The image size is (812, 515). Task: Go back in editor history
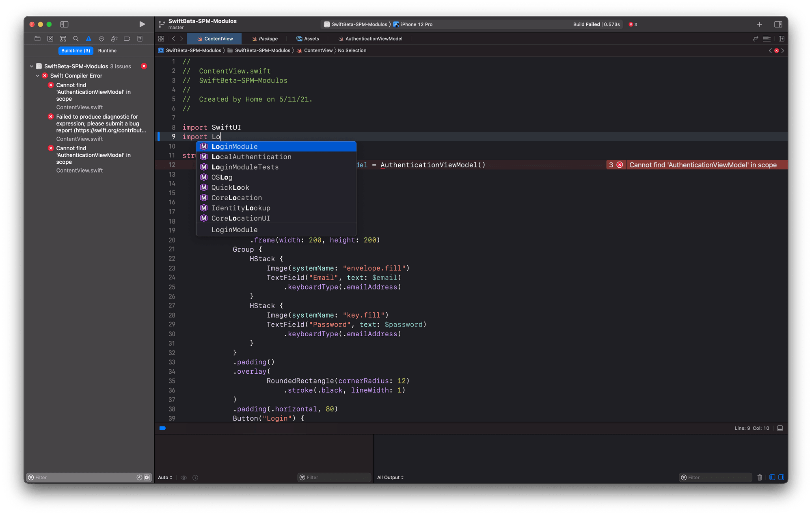point(173,39)
